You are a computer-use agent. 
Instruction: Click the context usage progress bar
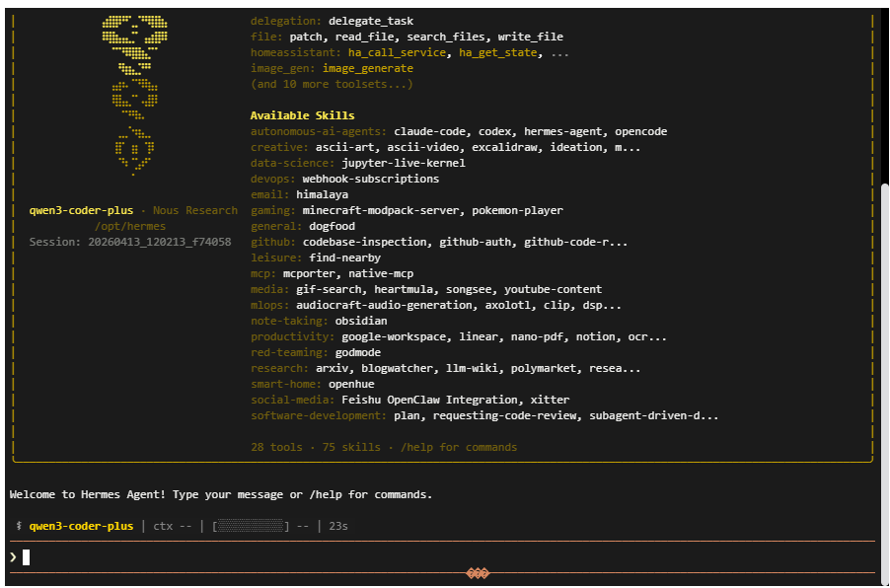click(x=251, y=526)
